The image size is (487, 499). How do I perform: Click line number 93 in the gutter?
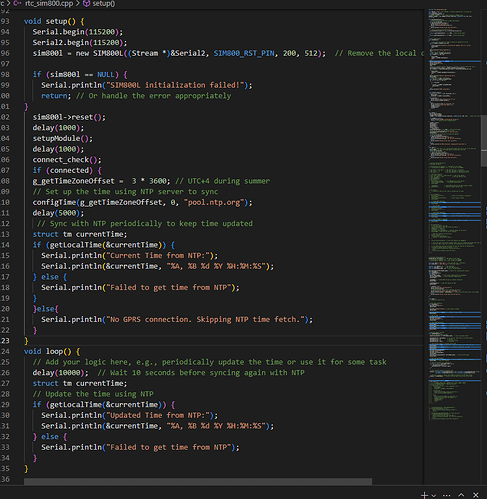(x=5, y=21)
